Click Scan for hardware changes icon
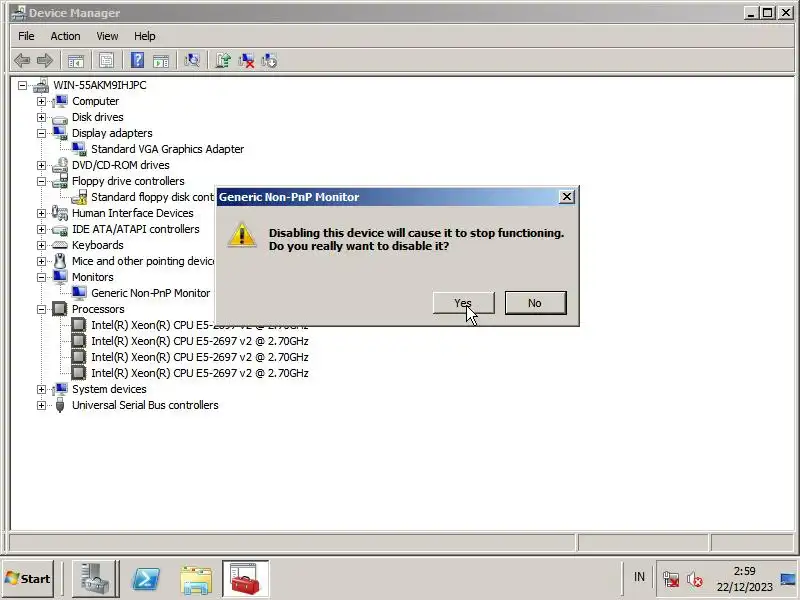Screen dimensions: 800x600 pos(192,61)
